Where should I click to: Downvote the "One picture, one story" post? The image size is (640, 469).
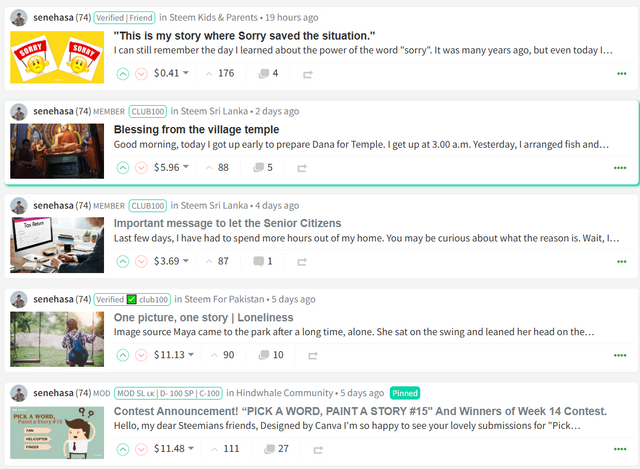(x=141, y=355)
